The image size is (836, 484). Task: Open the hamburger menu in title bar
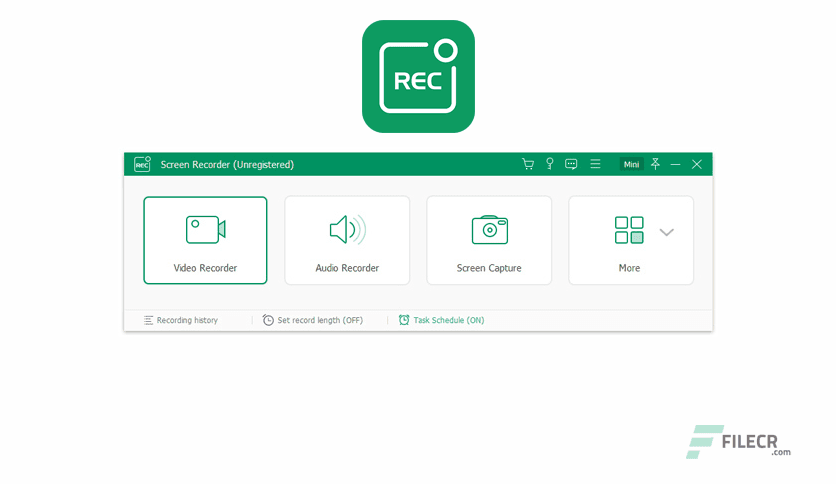click(595, 164)
